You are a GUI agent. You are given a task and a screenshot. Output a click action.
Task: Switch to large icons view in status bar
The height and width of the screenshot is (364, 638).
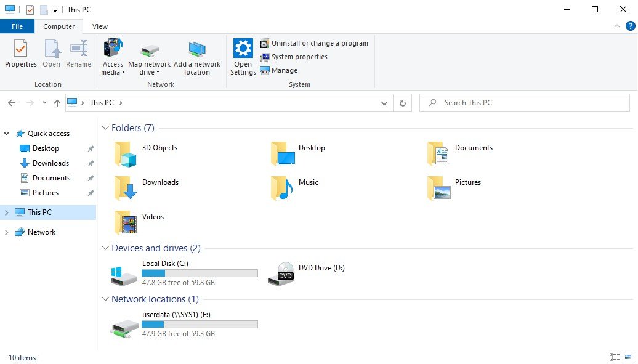628,357
